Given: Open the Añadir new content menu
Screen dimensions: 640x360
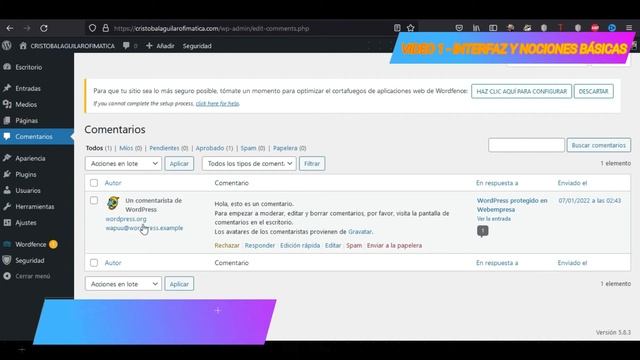Looking at the screenshot, I should (160, 46).
